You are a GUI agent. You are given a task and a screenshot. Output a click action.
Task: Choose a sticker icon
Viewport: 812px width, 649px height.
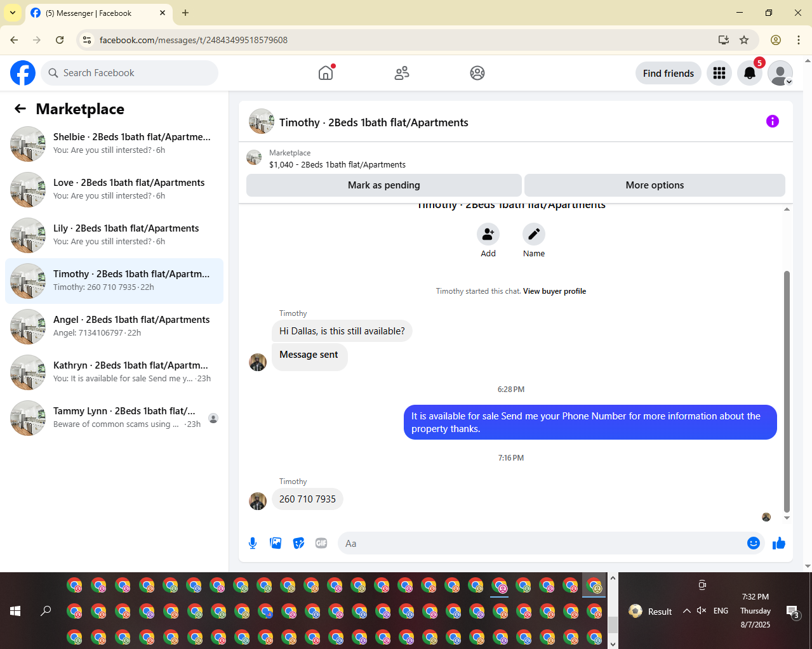coord(298,543)
